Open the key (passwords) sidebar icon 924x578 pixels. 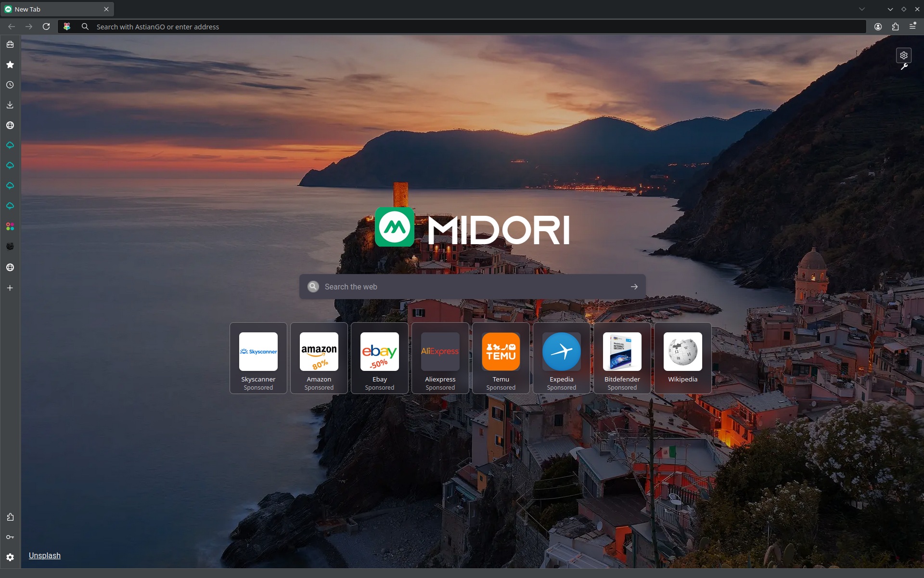[x=10, y=537]
